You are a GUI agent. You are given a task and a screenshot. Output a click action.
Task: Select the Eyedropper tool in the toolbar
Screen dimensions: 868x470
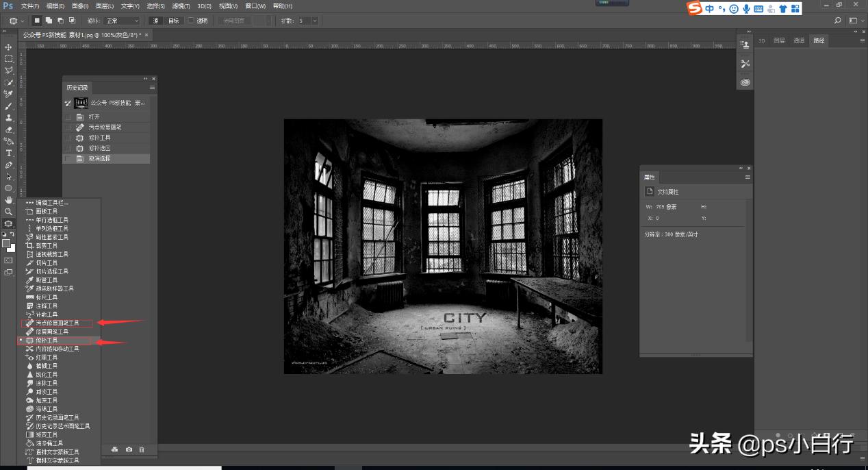click(x=9, y=94)
